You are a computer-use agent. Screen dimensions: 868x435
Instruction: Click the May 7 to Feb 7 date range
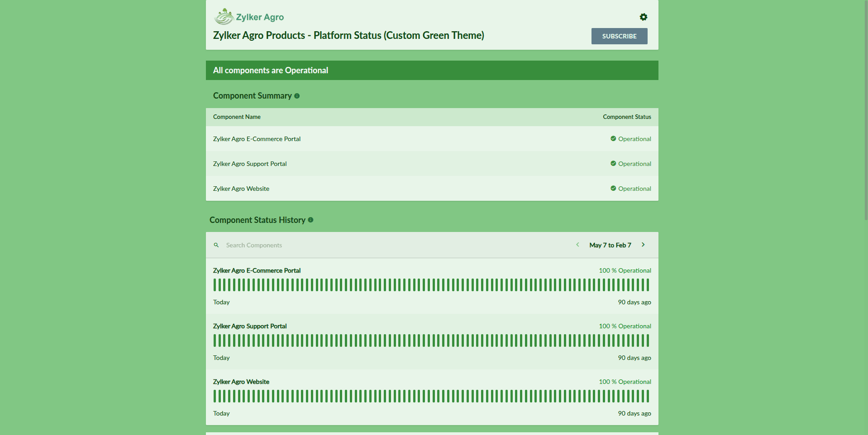[x=610, y=245]
